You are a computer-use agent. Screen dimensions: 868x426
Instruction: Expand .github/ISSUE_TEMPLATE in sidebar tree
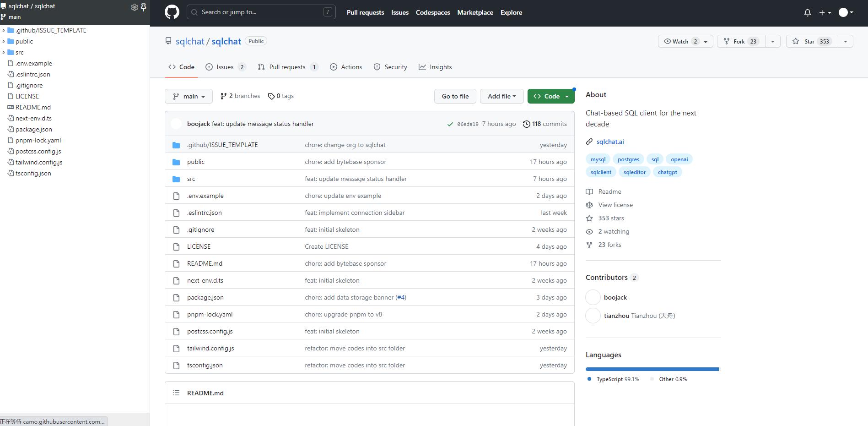pyautogui.click(x=4, y=30)
